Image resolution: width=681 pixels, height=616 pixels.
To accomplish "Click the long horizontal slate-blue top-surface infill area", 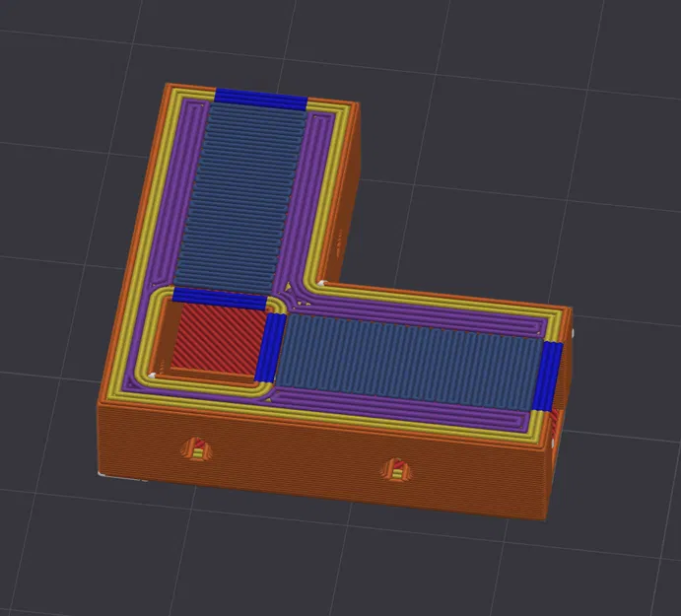I will (x=408, y=363).
